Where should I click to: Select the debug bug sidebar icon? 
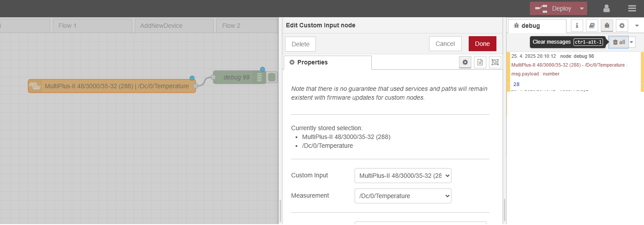tap(607, 26)
